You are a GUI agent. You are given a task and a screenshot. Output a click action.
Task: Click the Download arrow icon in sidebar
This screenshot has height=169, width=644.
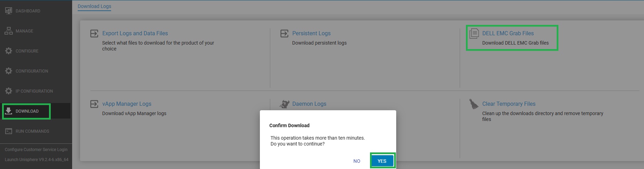point(9,111)
